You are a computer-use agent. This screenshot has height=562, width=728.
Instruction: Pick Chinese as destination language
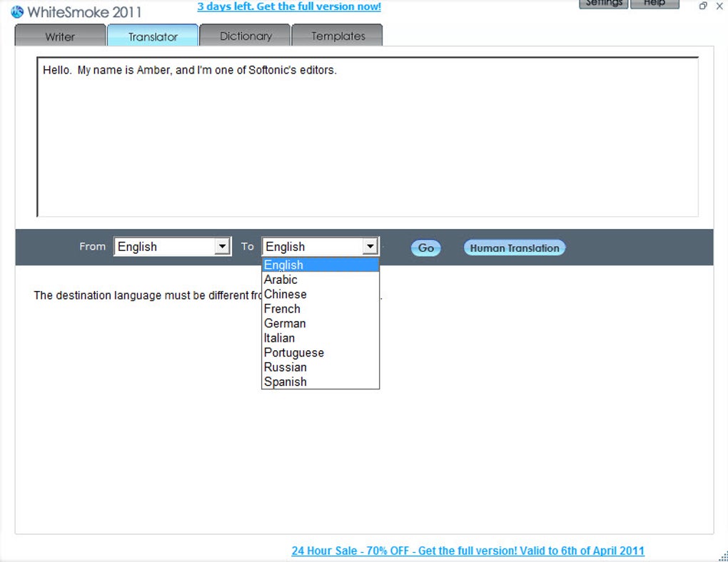[x=320, y=295]
